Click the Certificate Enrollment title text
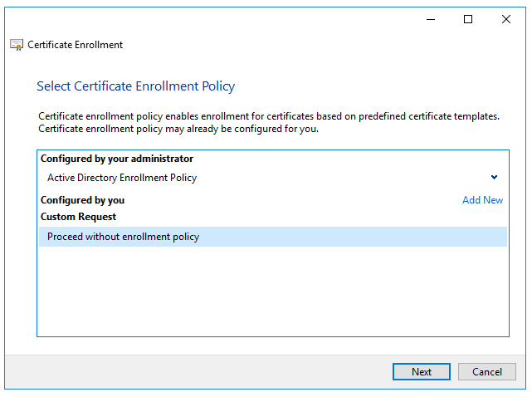532x397 pixels. (x=75, y=45)
